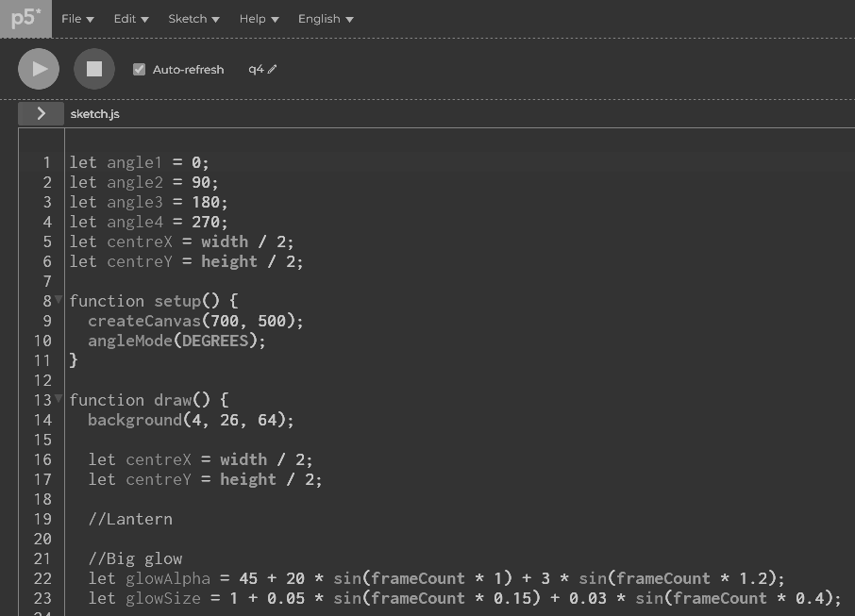Click the sketch name q4

click(x=256, y=69)
